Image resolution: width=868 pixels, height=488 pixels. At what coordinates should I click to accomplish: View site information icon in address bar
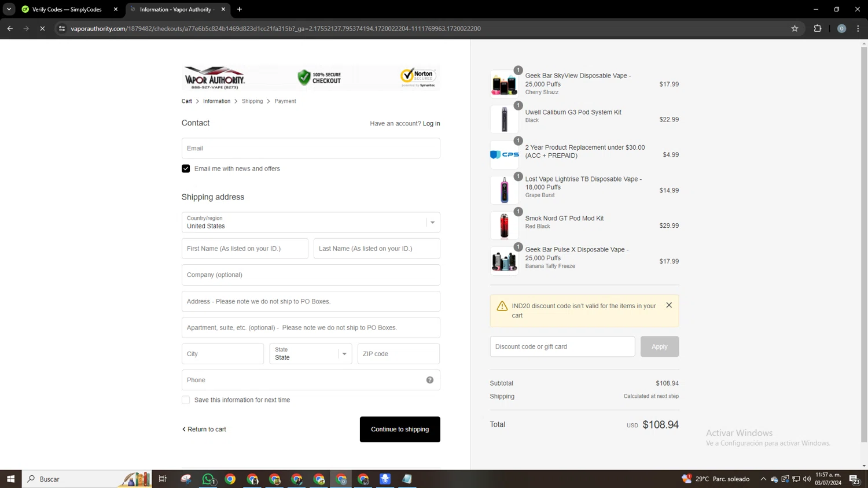pyautogui.click(x=62, y=28)
